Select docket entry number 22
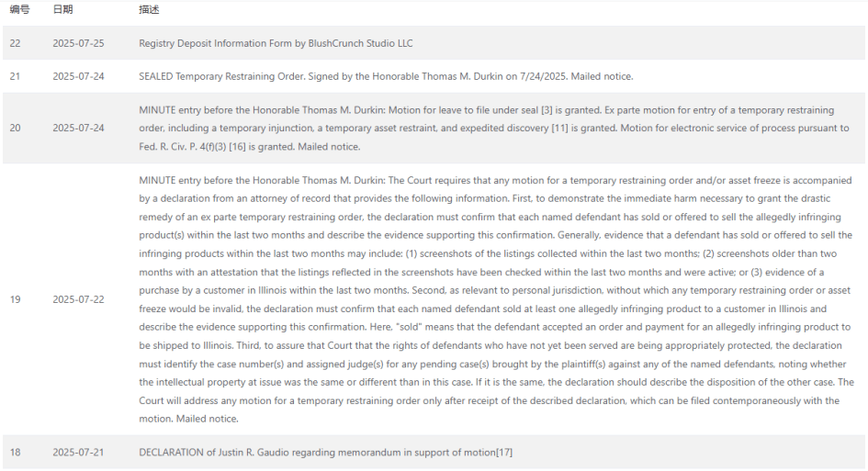Viewport: 868px width, 471px height. 15,43
